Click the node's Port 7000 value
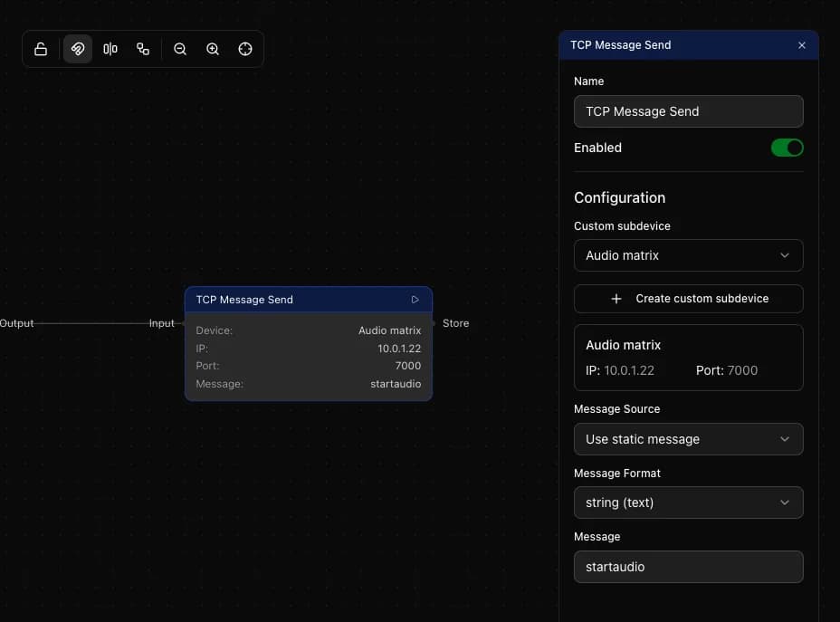This screenshot has width=840, height=622. tap(408, 366)
